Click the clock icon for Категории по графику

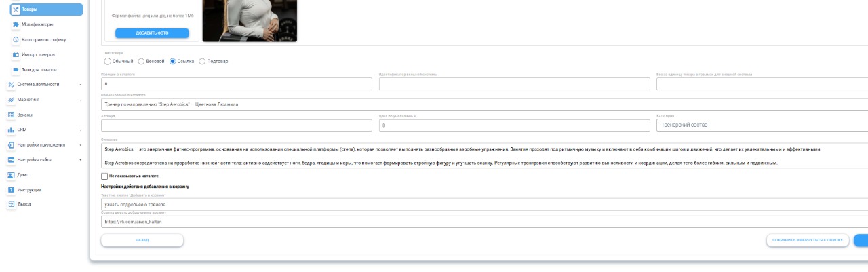[16, 39]
